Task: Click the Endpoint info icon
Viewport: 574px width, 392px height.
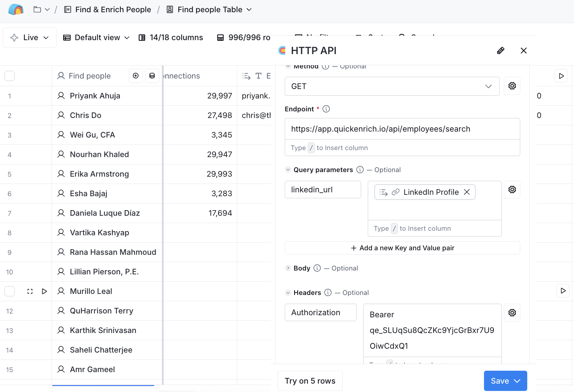Action: [326, 109]
